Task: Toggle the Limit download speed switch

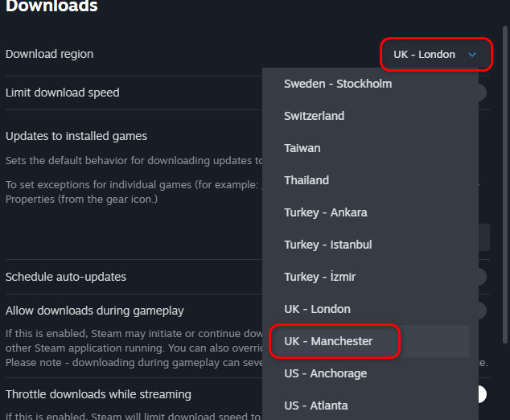Action: pos(480,93)
